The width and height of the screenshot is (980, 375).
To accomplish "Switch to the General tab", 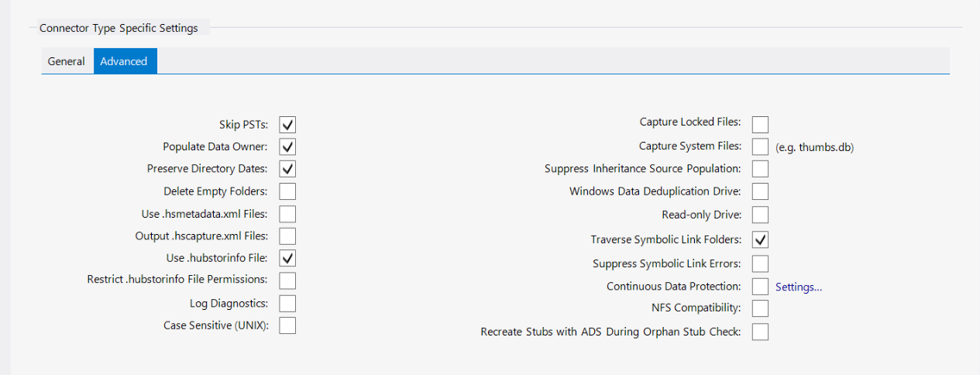I will coord(67,61).
